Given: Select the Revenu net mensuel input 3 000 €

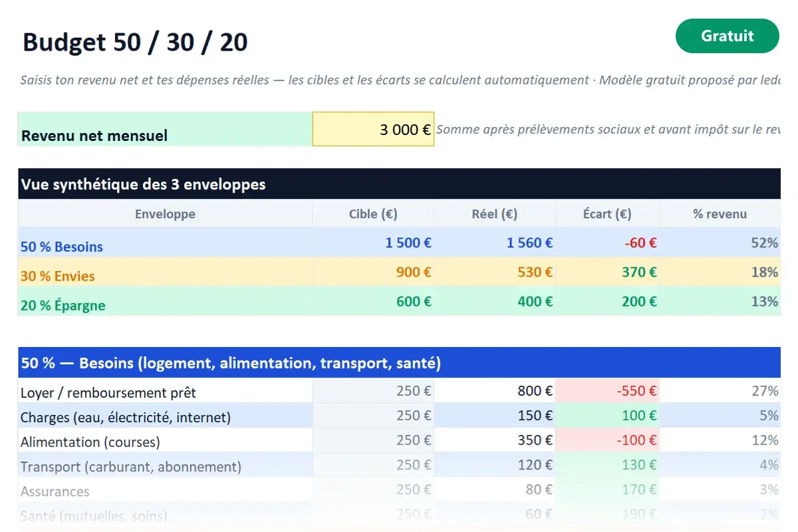Looking at the screenshot, I should 373,129.
